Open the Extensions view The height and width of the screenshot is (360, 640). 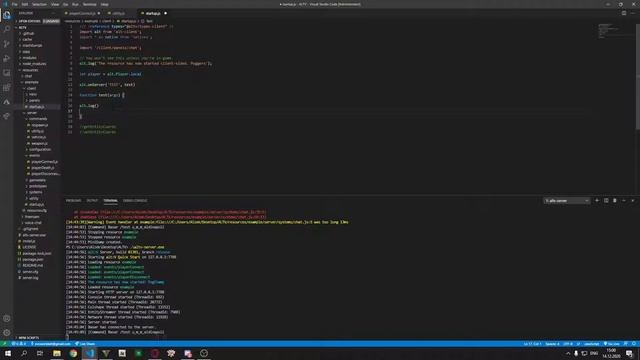(x=7, y=87)
